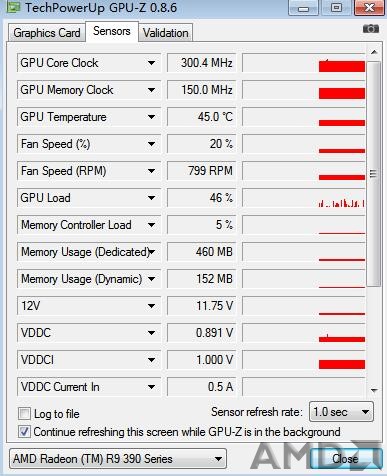This screenshot has width=387, height=476.
Task: Click the GPU-Z application icon in title bar
Action: click(x=13, y=7)
